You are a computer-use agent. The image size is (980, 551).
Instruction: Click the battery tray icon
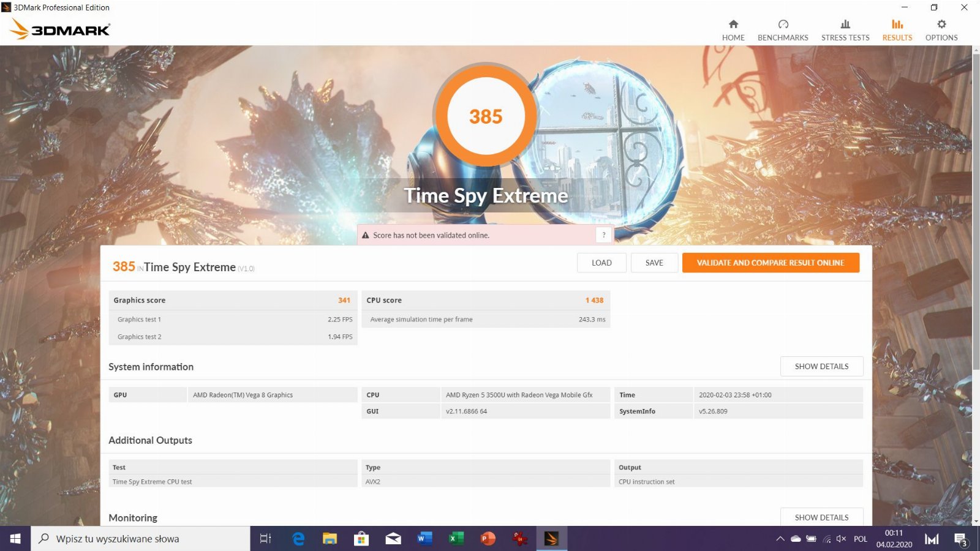tap(811, 539)
